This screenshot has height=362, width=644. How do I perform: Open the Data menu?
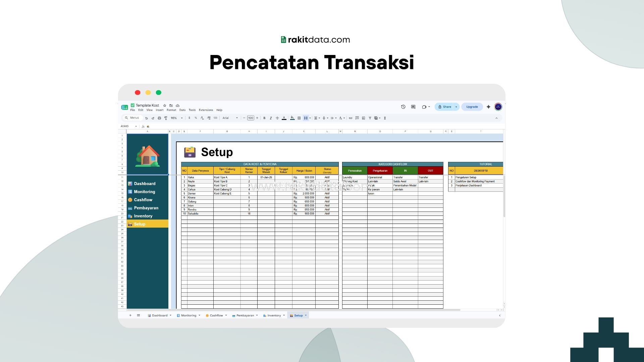tap(182, 110)
